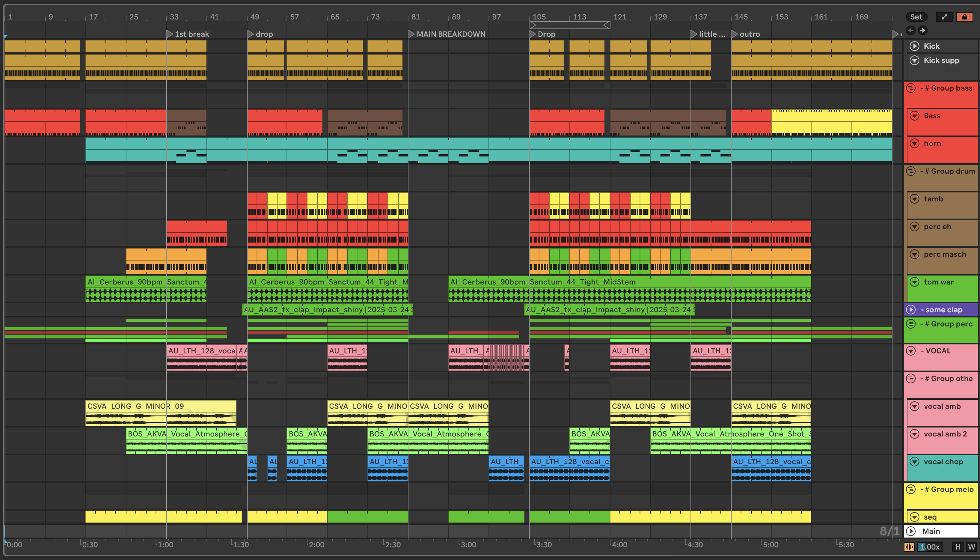980x560 pixels.
Task: Select the track name some clap
Action: tap(943, 310)
